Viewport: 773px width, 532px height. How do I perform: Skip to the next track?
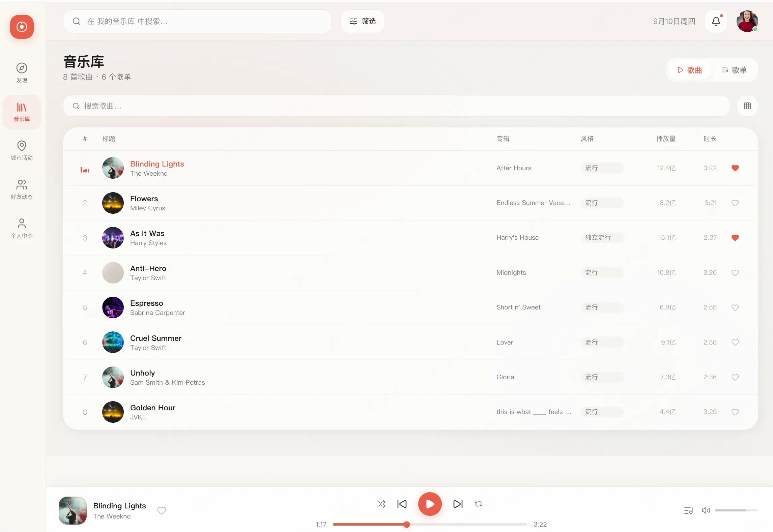pos(458,504)
